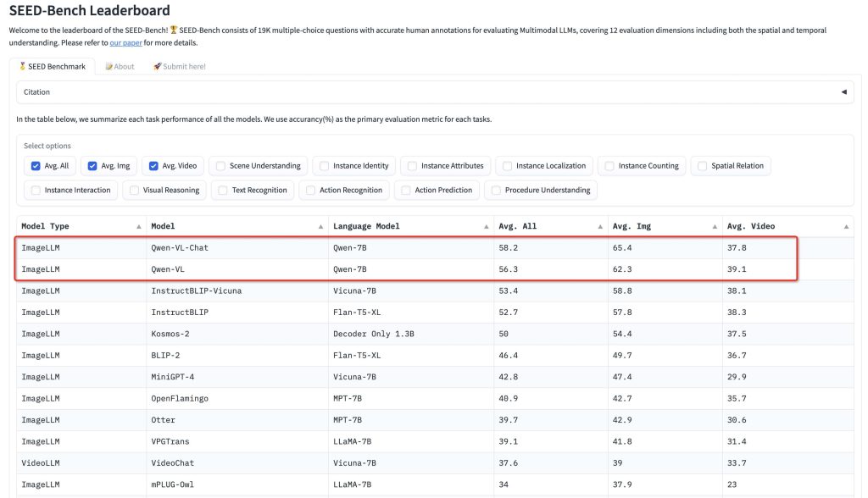Disable the Avg. Img checkbox

pos(92,165)
